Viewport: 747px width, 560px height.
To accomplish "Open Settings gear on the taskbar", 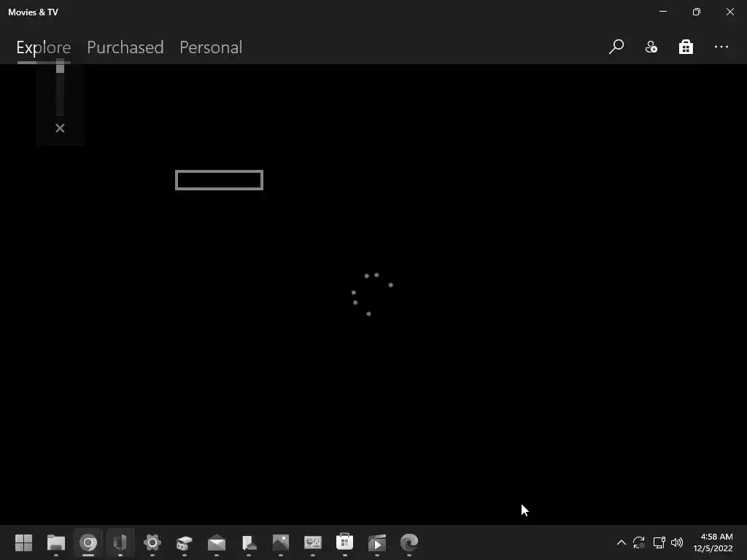I will pos(152,542).
